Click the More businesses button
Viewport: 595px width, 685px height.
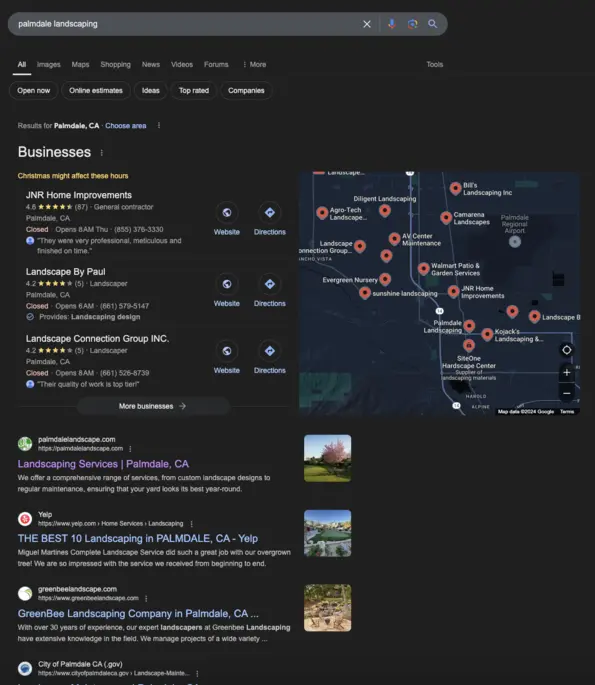click(x=153, y=406)
